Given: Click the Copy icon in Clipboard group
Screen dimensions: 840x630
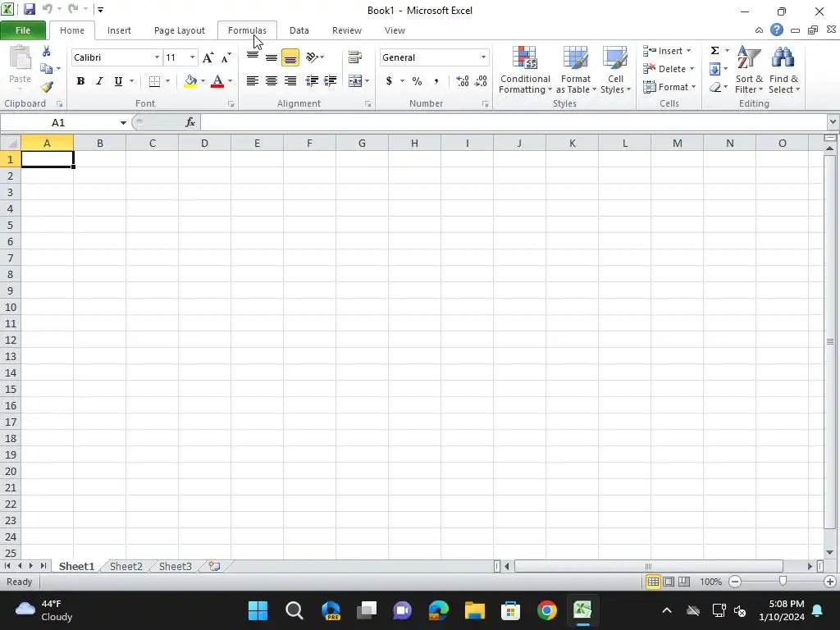Looking at the screenshot, I should [x=47, y=69].
